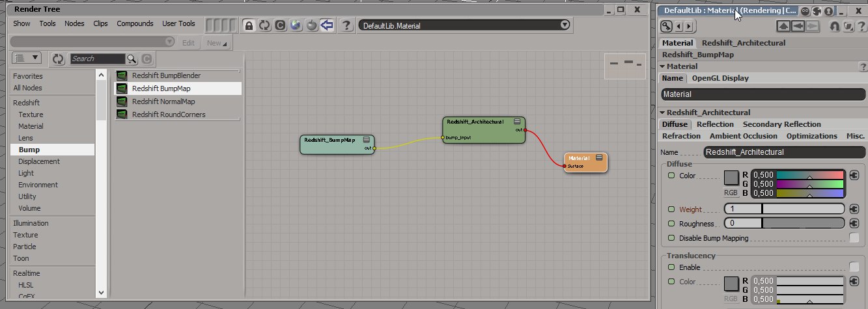Select Displacement category under Redshift

coord(39,161)
